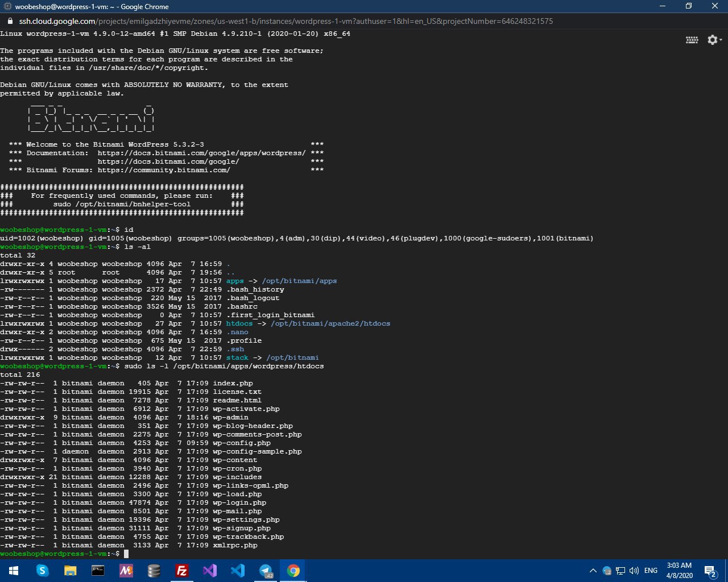
Task: Open the volume control tray icon
Action: pos(634,571)
